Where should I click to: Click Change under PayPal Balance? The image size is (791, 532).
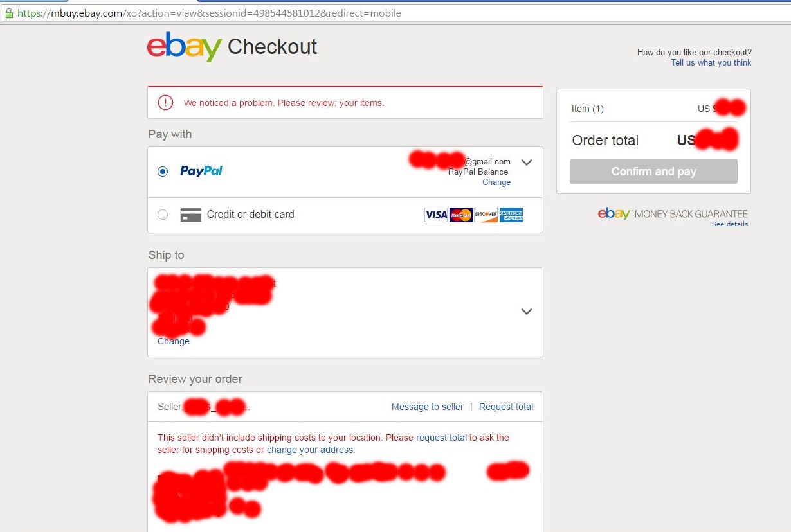click(x=496, y=182)
